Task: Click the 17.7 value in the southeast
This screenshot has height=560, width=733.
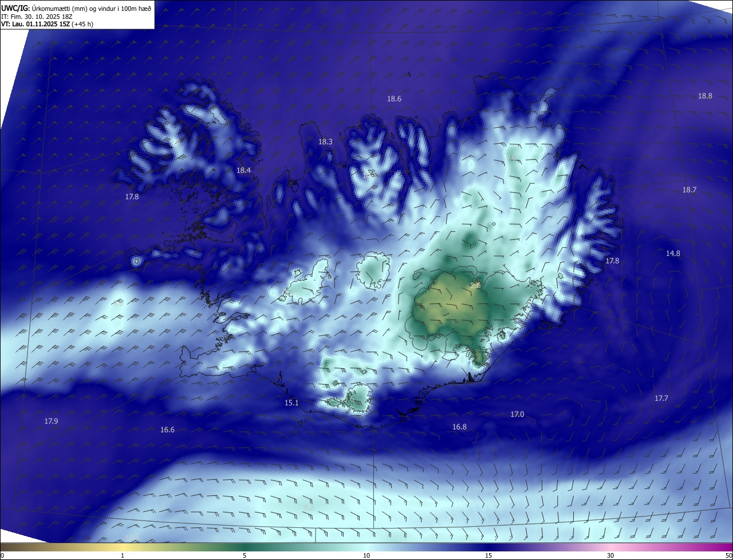Action: coord(661,398)
